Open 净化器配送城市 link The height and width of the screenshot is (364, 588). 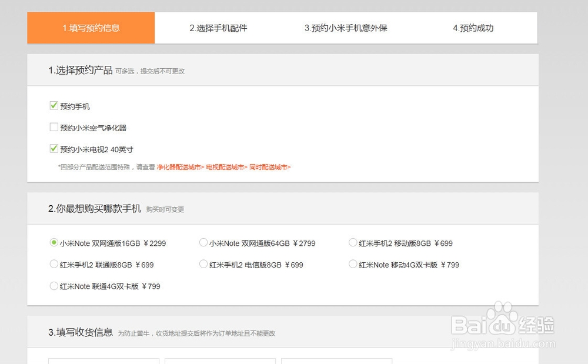coord(181,167)
